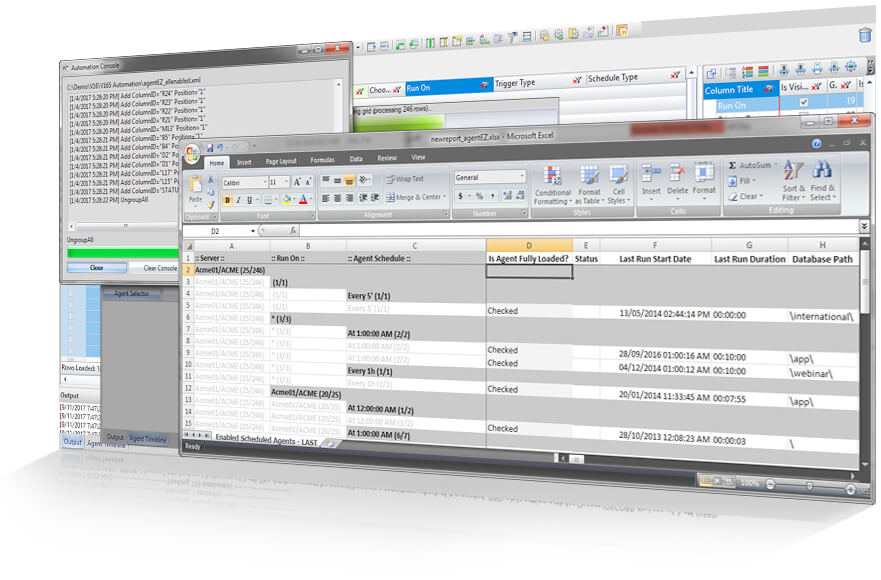The height and width of the screenshot is (580, 881).
Task: Select column D header in Excel
Action: tap(529, 245)
